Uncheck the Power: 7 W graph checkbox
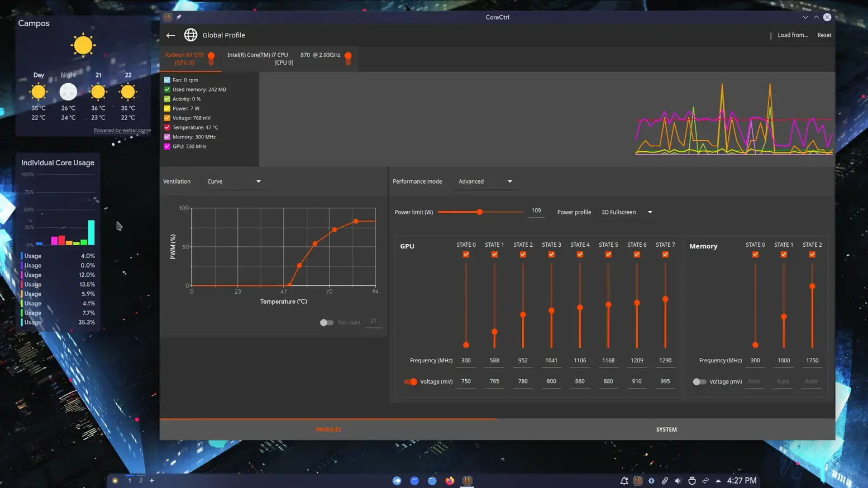 point(167,108)
